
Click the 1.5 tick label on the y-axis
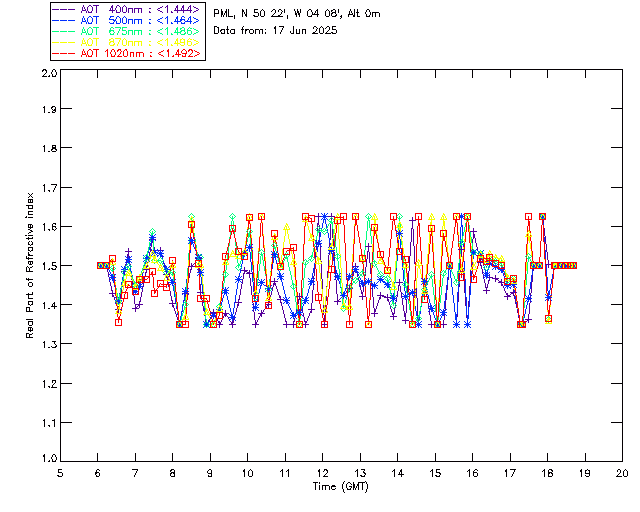coord(49,265)
